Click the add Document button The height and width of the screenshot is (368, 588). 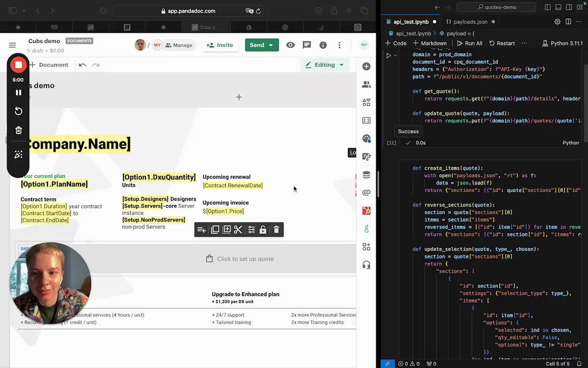click(x=49, y=65)
